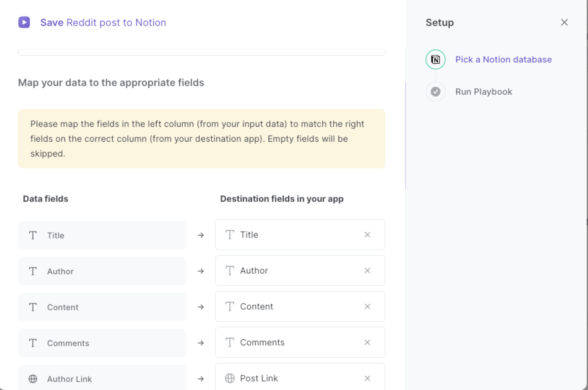Clear the Content destination field mapping
This screenshot has width=588, height=390.
click(367, 306)
